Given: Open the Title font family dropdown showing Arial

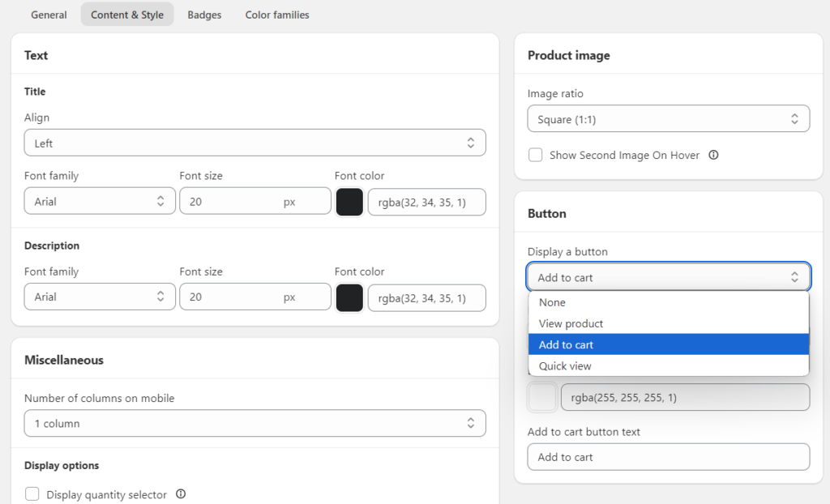Looking at the screenshot, I should click(x=99, y=201).
